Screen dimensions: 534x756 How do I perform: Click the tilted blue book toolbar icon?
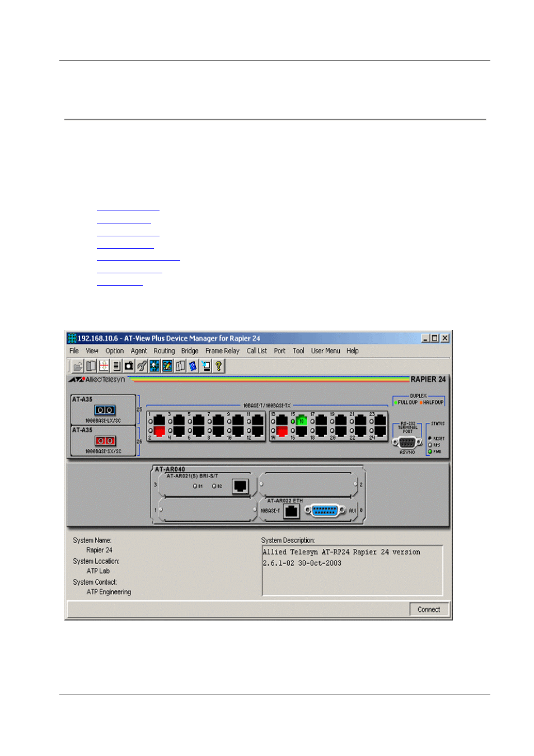(x=193, y=366)
